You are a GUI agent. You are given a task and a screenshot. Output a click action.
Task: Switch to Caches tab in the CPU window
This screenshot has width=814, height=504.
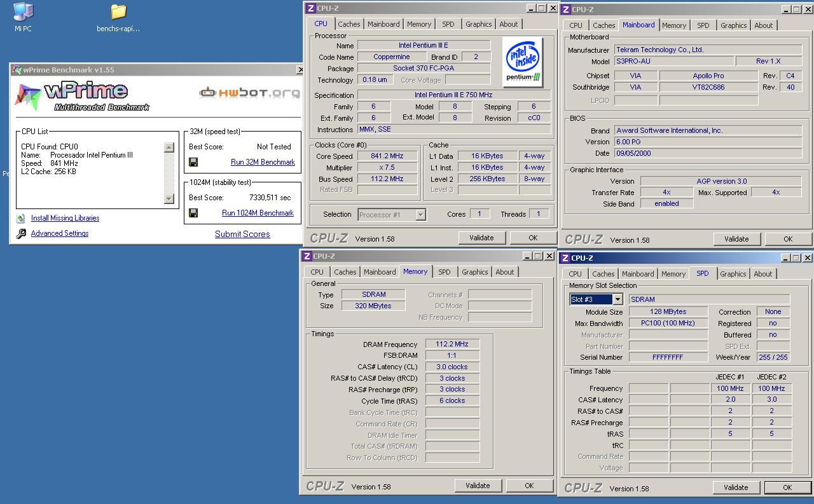(x=349, y=24)
